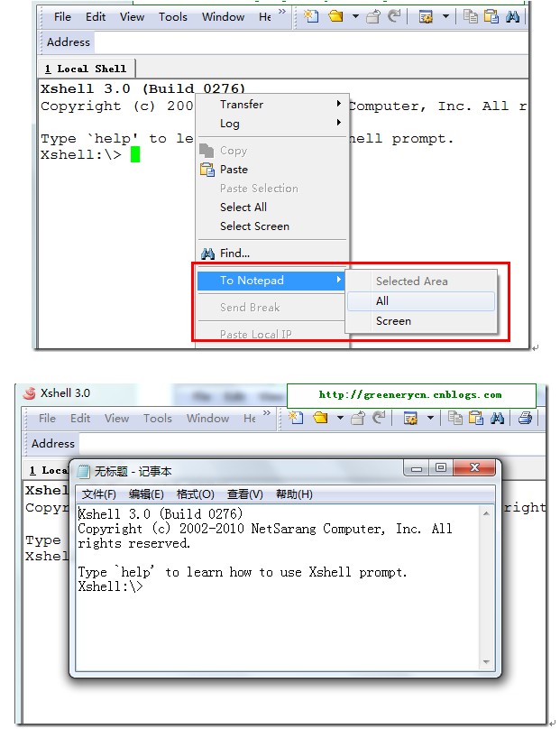
Task: Click Disconnect icon in top Xshell toolbar
Action: [x=373, y=17]
